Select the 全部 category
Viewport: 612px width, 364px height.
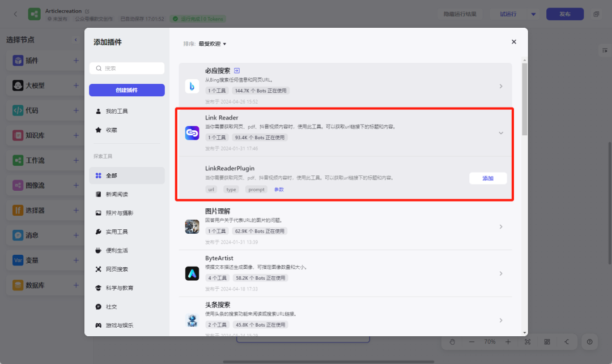126,175
